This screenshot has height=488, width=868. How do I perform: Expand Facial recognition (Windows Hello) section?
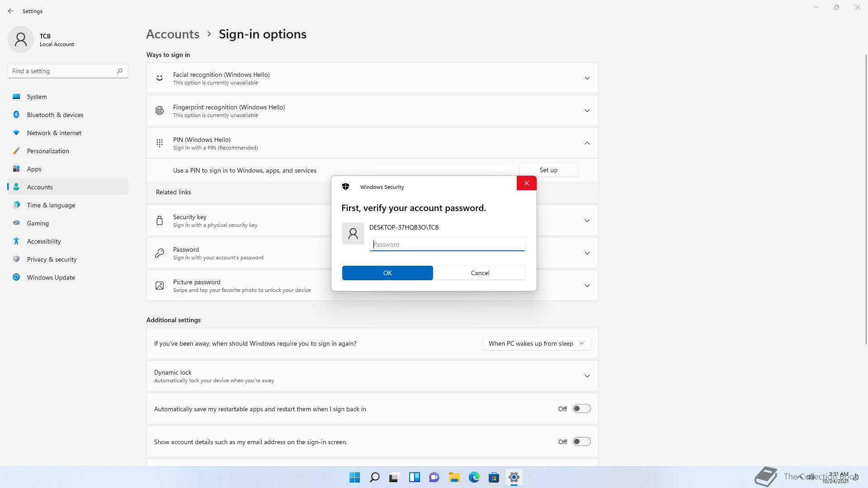(587, 78)
